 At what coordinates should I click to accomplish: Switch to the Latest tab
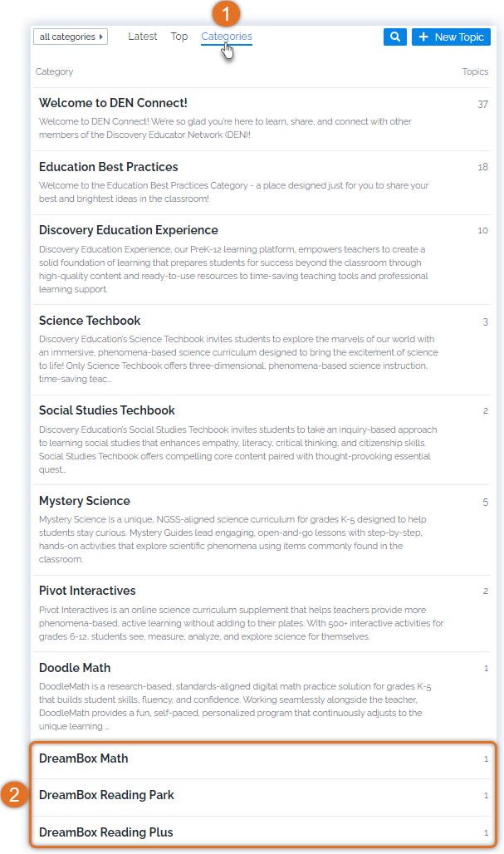pyautogui.click(x=142, y=36)
